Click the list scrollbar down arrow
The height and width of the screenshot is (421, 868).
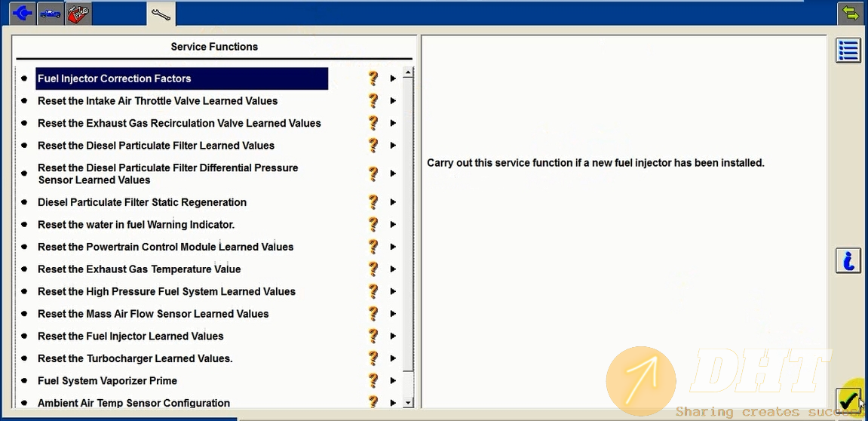click(408, 403)
